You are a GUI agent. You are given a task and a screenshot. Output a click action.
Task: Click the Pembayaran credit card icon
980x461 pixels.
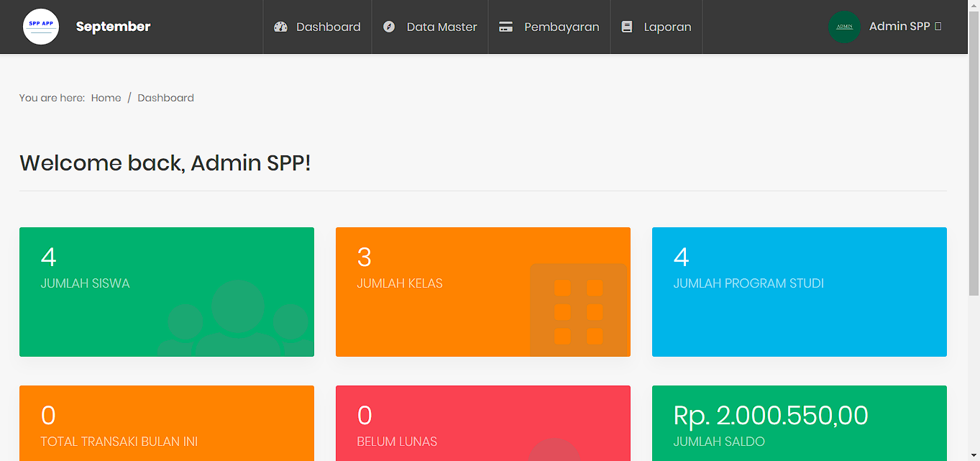(x=505, y=27)
